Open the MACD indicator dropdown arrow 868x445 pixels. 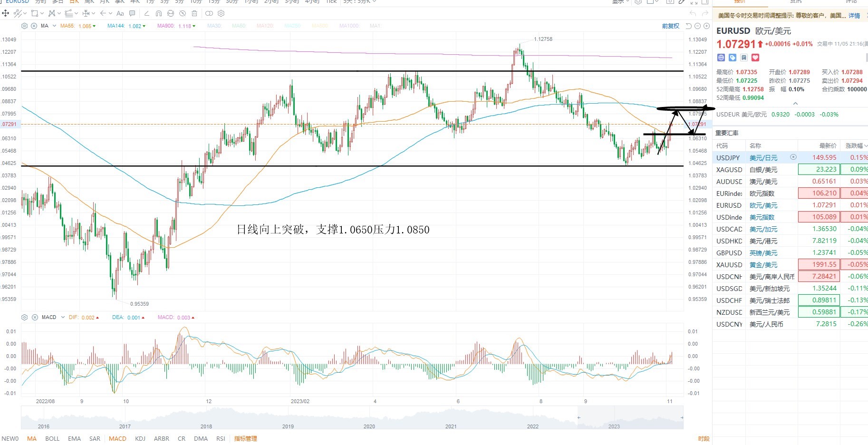pos(63,317)
